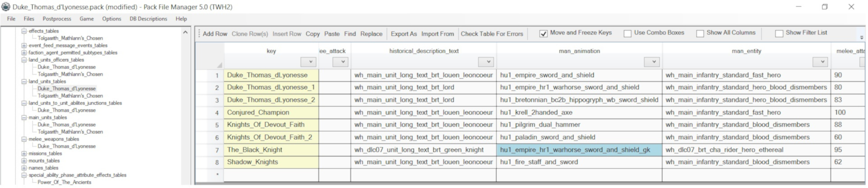Click the toolbar drag grip handle
Viewport: 868px width, 188px height.
[199, 34]
